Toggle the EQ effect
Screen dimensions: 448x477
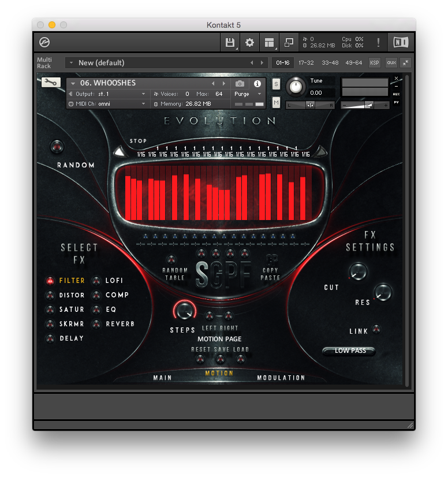[96, 310]
